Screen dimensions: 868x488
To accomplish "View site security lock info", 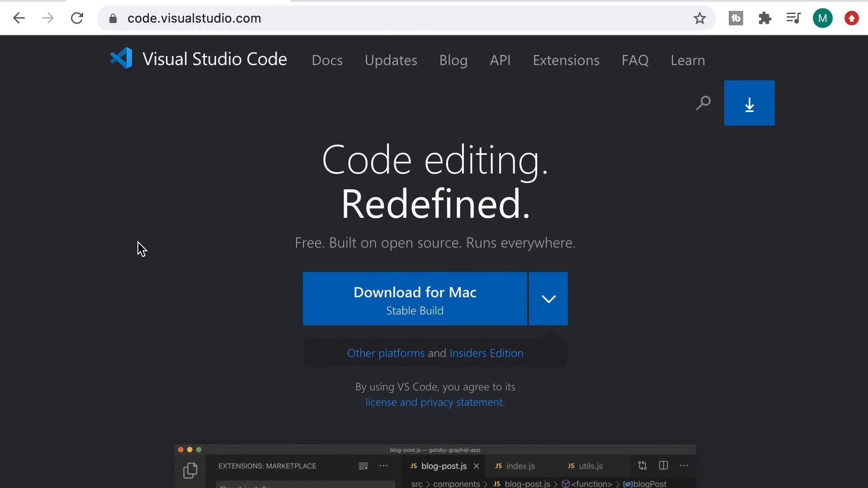I will (x=113, y=18).
